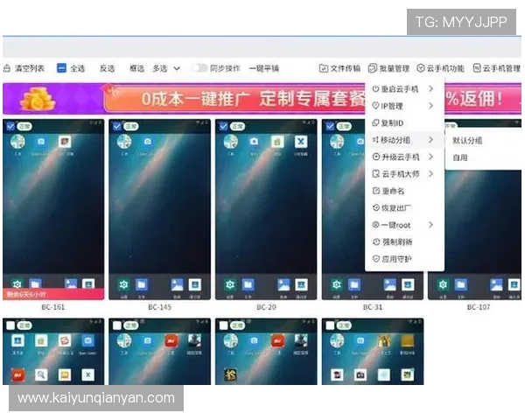Select 恢复出厂 in the menu
Image resolution: width=525 pixels, height=420 pixels.
404,208
